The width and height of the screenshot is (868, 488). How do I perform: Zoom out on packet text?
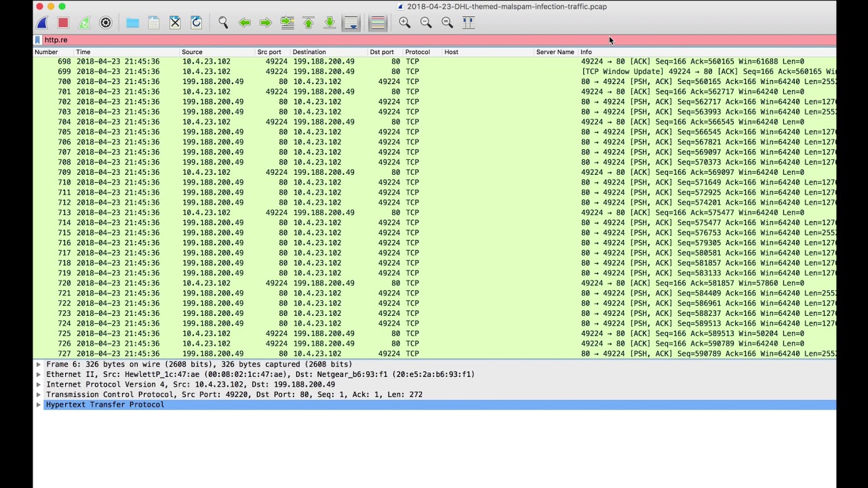[426, 22]
